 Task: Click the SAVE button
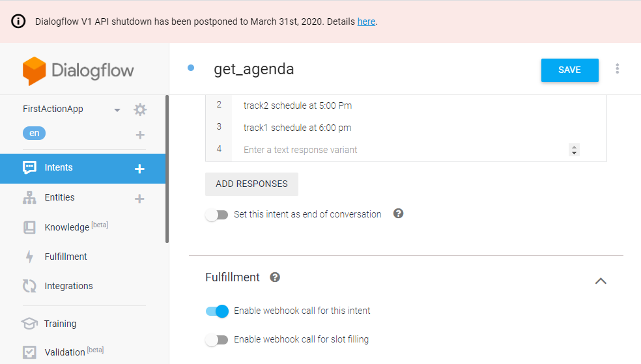(569, 70)
